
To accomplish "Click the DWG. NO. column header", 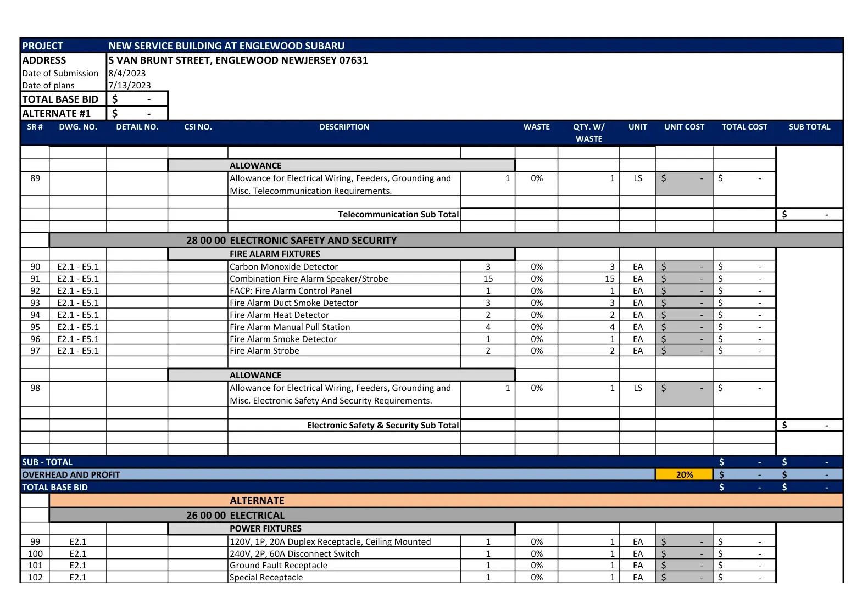I will 78,127.
